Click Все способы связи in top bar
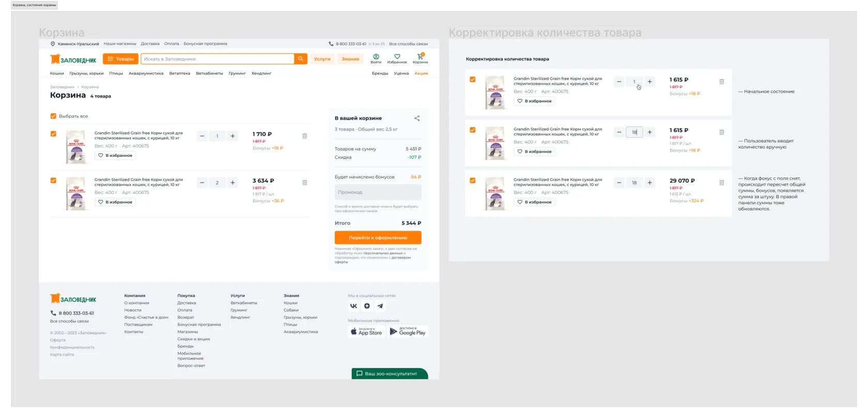Image resolution: width=868 pixels, height=418 pixels. (x=408, y=44)
